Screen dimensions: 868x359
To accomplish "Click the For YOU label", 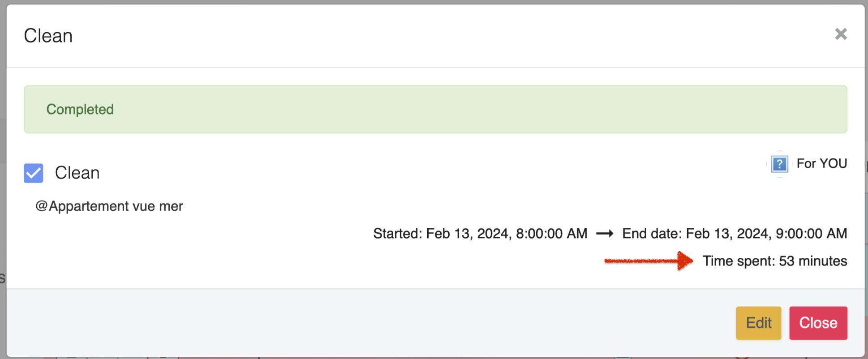I will coord(821,163).
